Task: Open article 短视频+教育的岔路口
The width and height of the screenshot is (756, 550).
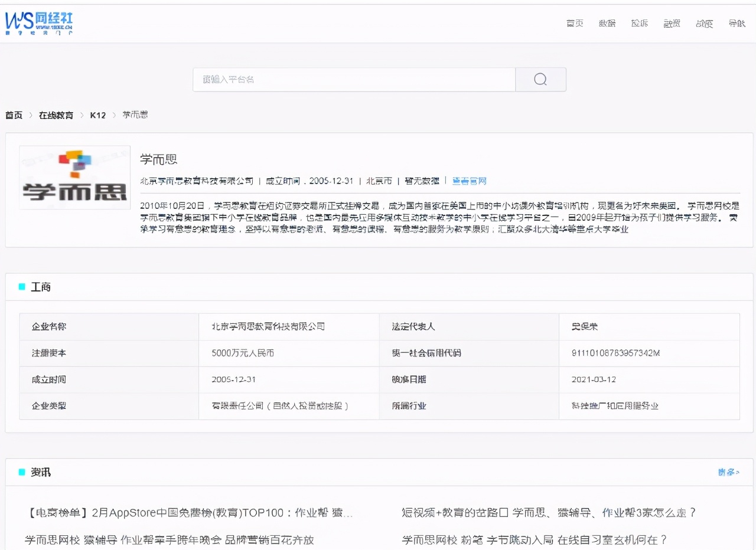Action: point(549,513)
